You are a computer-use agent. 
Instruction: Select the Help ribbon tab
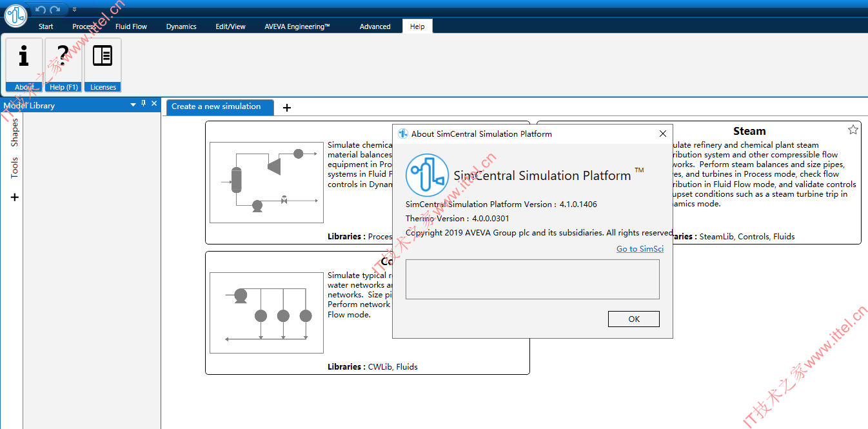pyautogui.click(x=417, y=26)
